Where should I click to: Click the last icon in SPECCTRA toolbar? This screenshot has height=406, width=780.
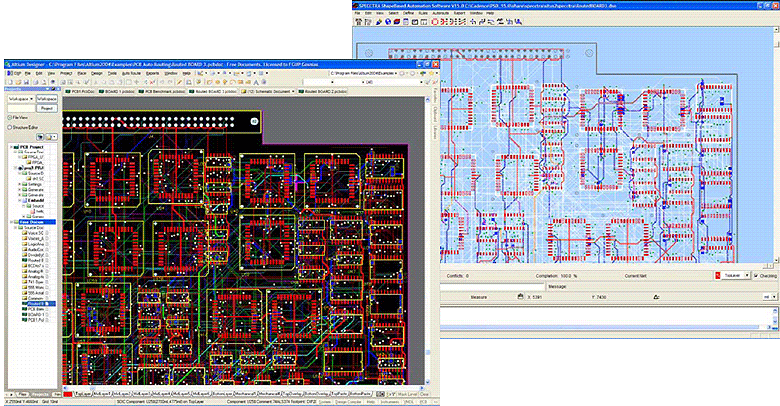pyautogui.click(x=519, y=21)
